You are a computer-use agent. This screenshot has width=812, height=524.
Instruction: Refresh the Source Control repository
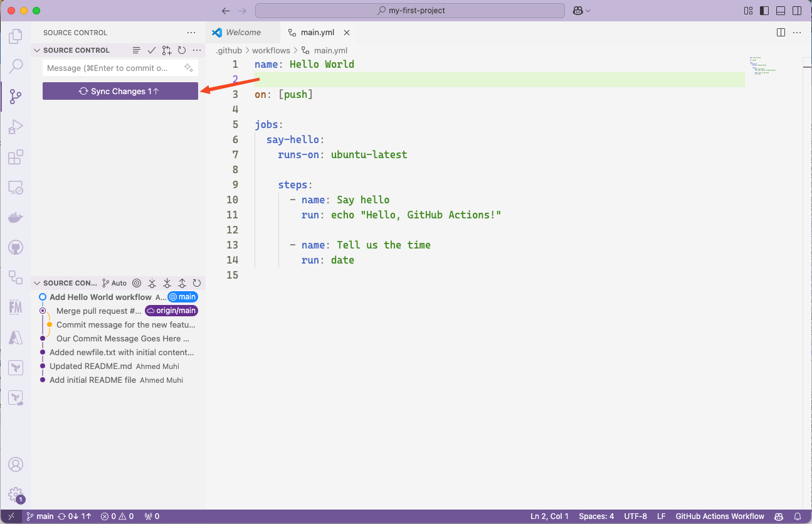[x=181, y=50]
